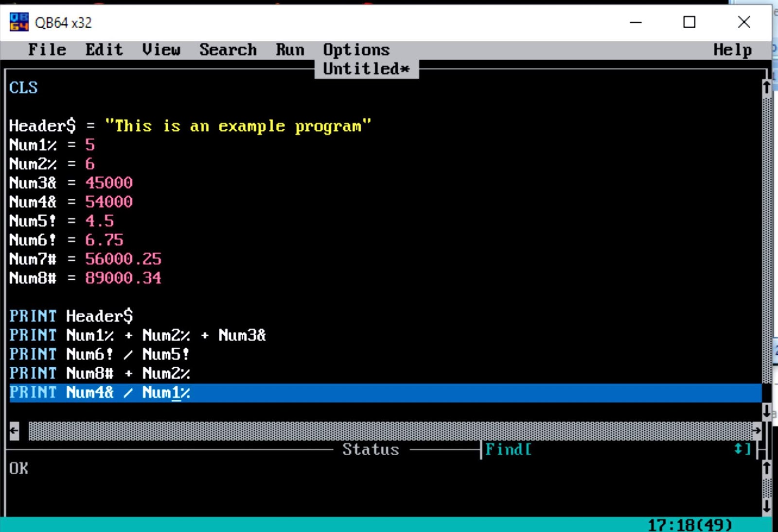Click the Status panel's up scroll arrow
The image size is (778, 532).
tap(766, 468)
